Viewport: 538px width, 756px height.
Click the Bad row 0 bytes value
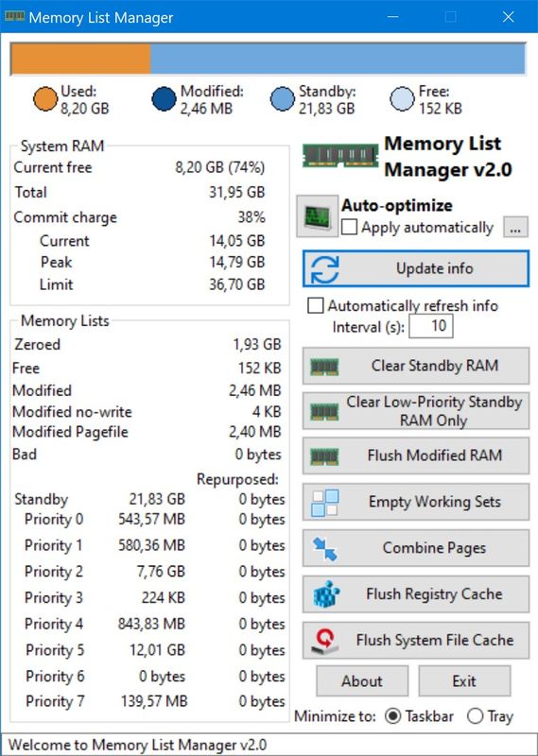[258, 455]
